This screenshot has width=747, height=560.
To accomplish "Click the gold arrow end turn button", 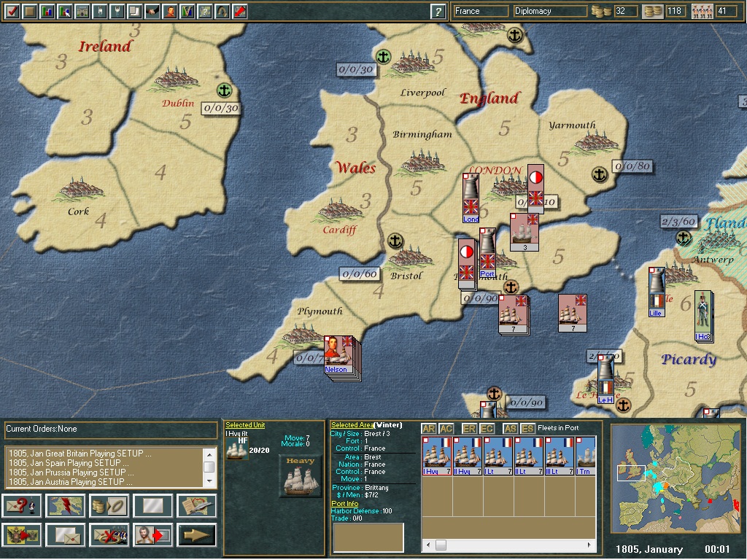I will 196,535.
